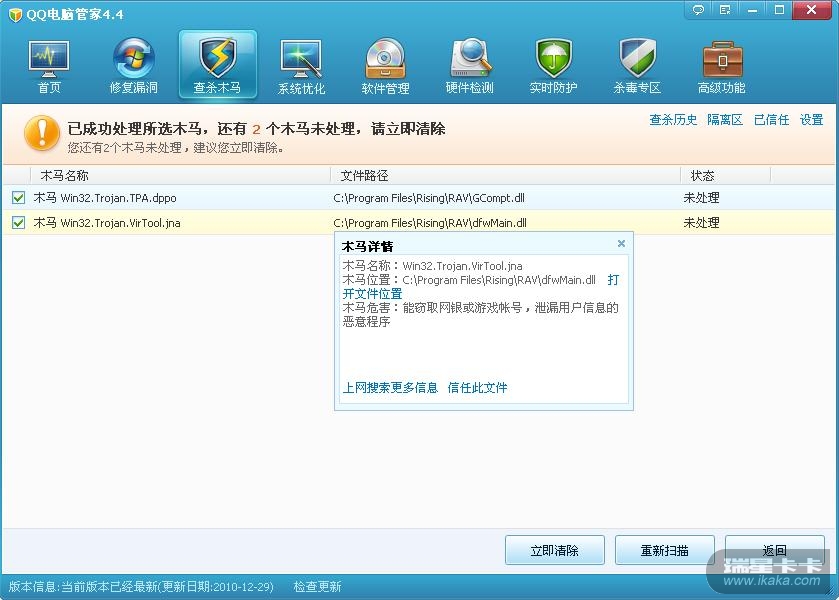Open the title bar menu icon

point(725,10)
